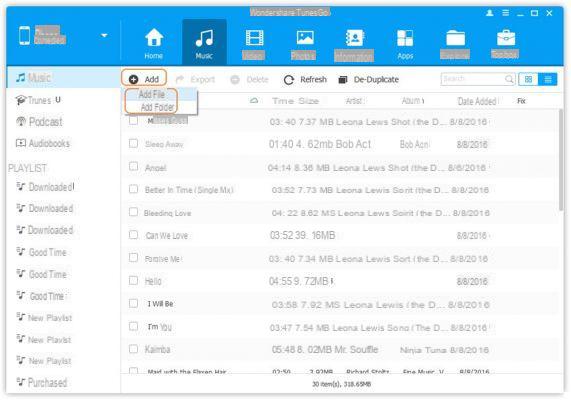Click the PLAYLIST section header

coord(27,168)
